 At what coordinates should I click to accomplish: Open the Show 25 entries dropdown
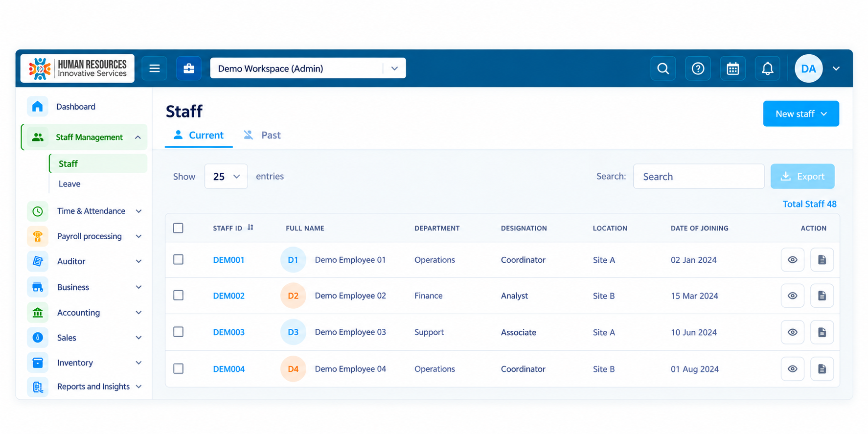pyautogui.click(x=226, y=176)
